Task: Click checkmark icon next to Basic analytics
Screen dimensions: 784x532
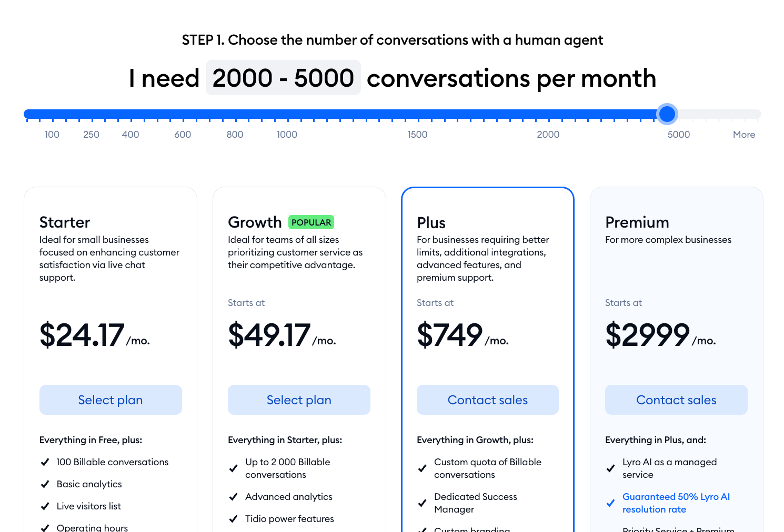Action: pyautogui.click(x=45, y=484)
